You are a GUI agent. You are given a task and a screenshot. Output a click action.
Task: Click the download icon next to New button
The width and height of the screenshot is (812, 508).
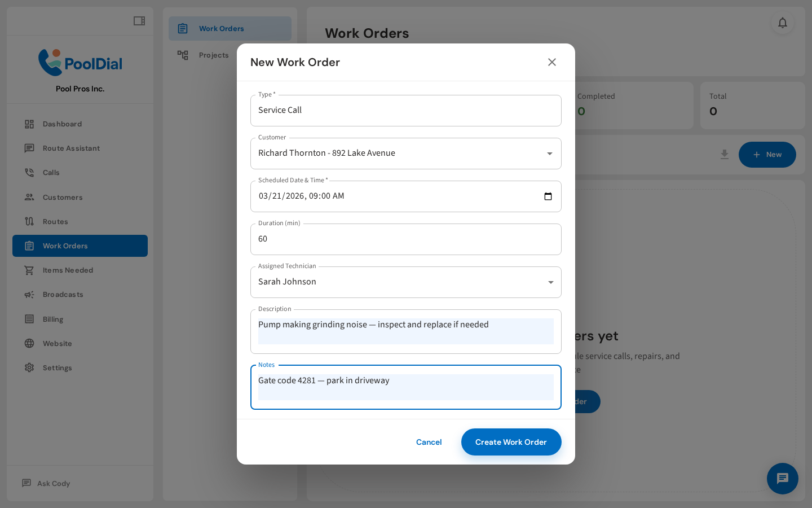pyautogui.click(x=725, y=155)
